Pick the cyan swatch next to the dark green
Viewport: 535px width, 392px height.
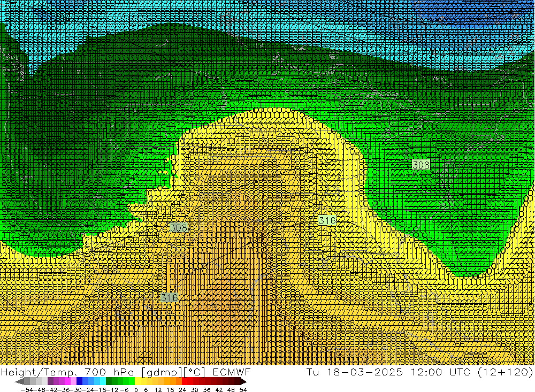(103, 381)
